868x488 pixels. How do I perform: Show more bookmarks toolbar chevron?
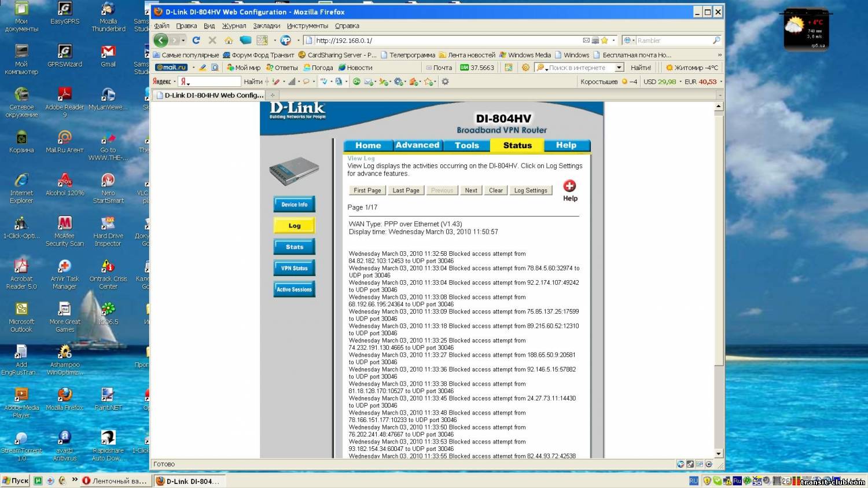719,55
